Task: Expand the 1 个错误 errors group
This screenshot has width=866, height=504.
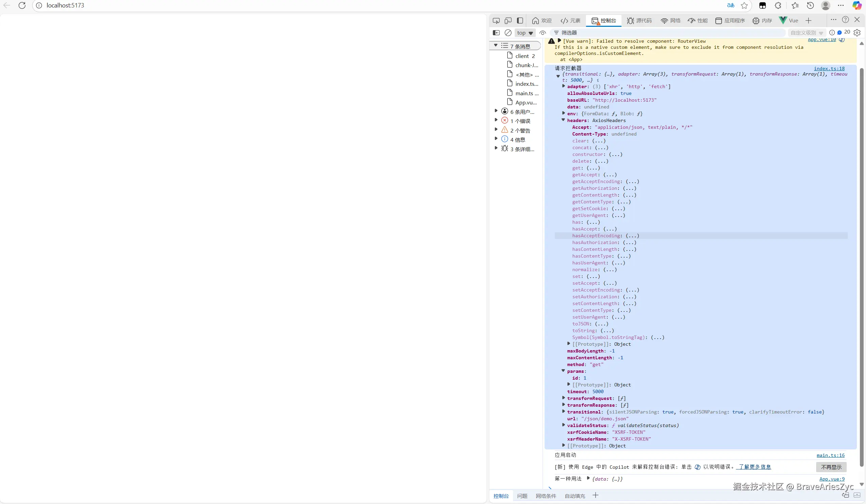Action: [496, 120]
